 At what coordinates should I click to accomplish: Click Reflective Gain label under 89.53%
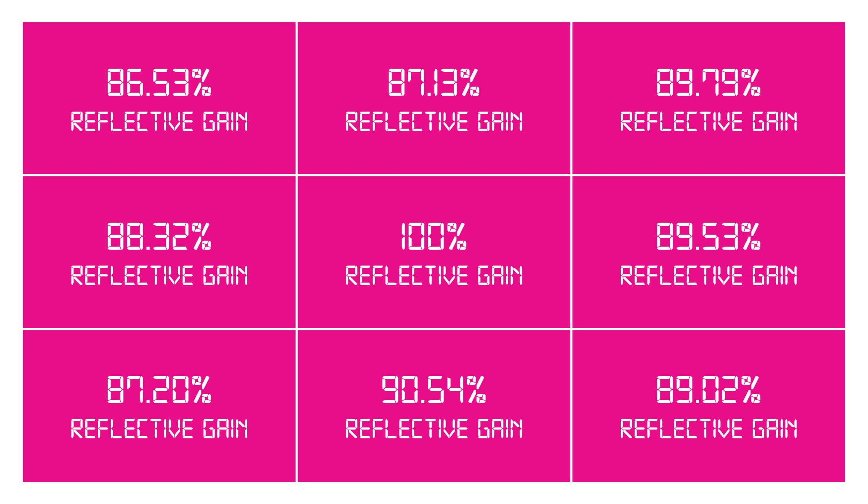tap(708, 276)
